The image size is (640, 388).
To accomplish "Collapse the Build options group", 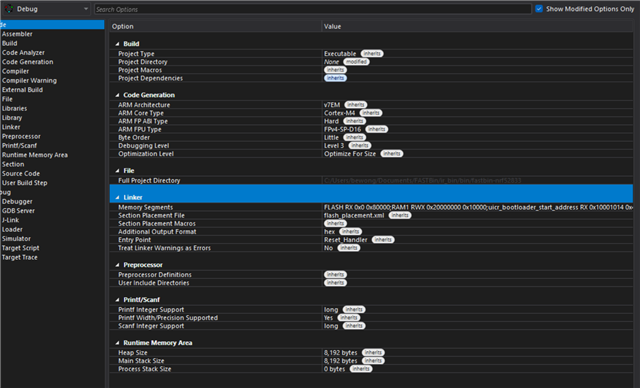I will pos(117,44).
